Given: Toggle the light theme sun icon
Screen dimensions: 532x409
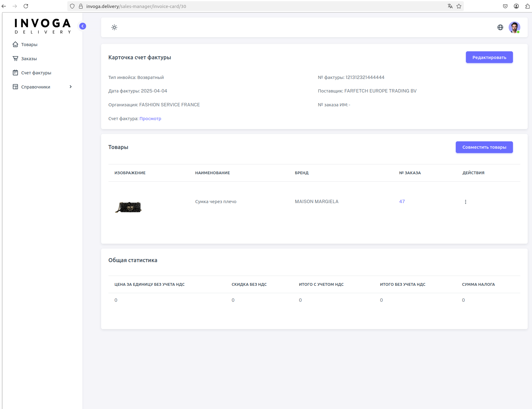Looking at the screenshot, I should pos(114,27).
